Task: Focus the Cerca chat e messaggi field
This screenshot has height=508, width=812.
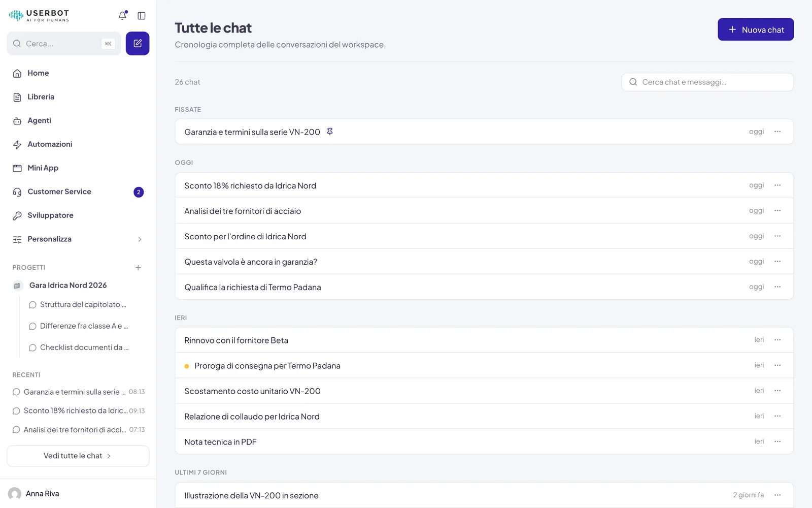Action: pyautogui.click(x=707, y=82)
